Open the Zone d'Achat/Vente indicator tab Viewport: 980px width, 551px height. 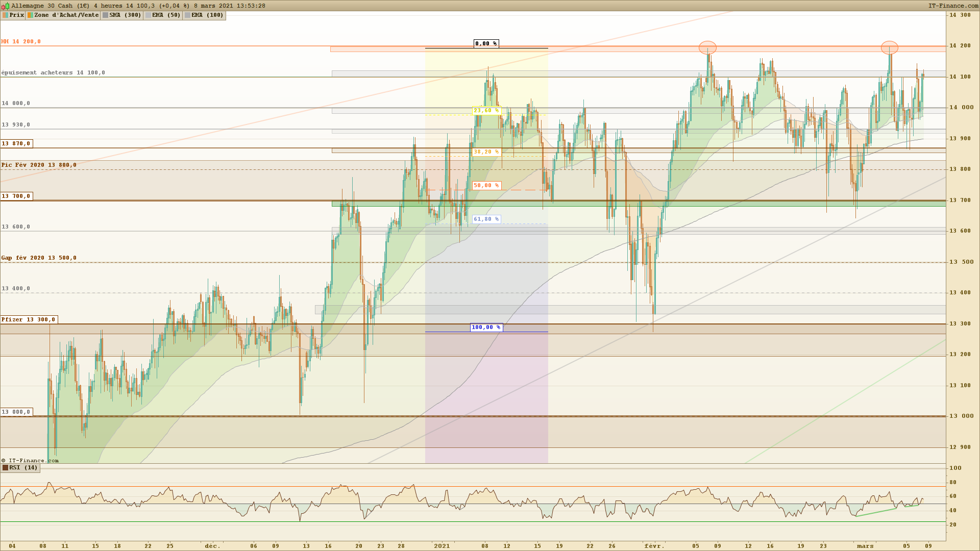[66, 15]
